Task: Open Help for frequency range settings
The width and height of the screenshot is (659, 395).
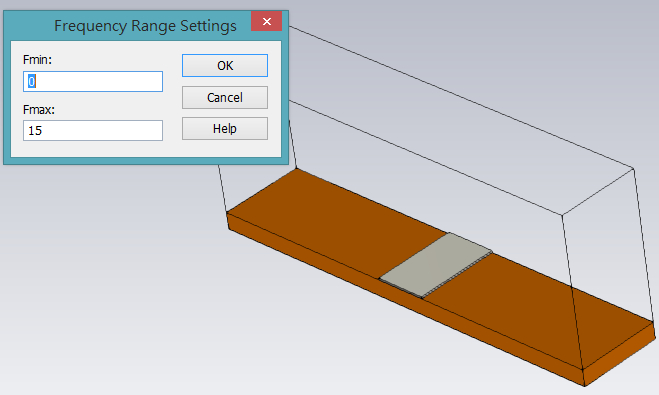Action: 225,129
